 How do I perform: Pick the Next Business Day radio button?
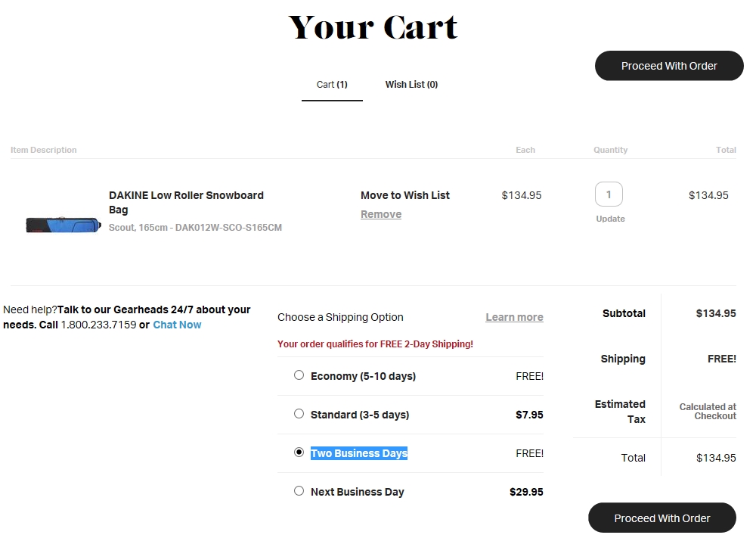pos(299,491)
